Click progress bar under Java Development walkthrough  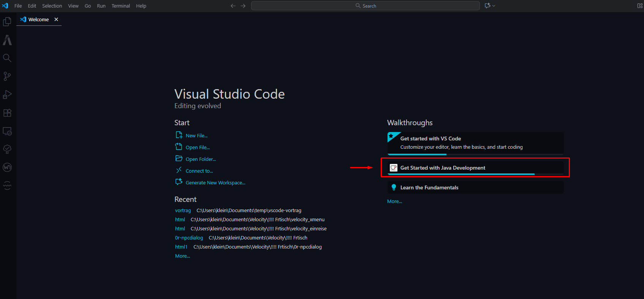click(475, 174)
